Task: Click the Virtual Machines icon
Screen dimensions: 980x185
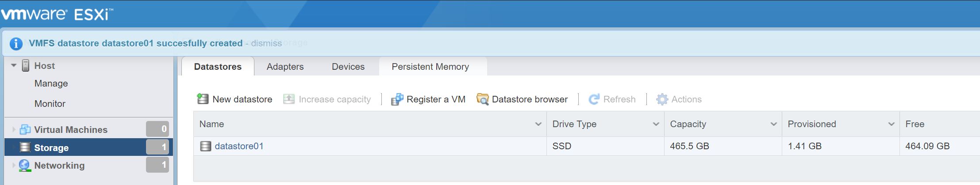Action: (25, 129)
